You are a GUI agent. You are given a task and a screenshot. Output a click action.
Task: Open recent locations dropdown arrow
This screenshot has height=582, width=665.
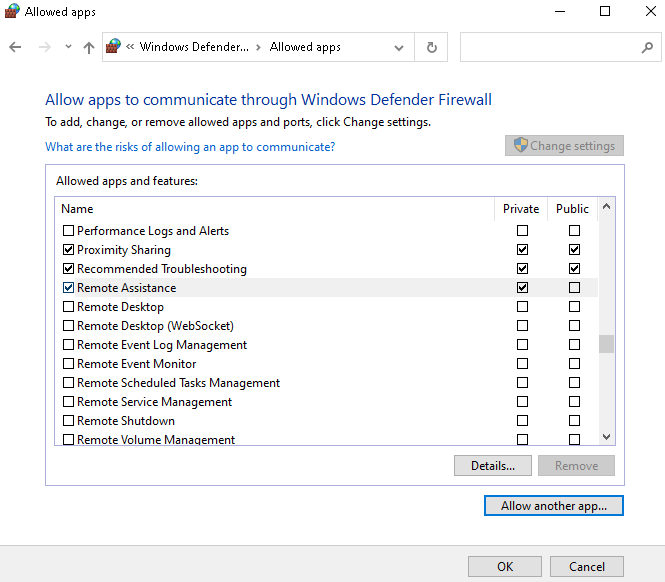pyautogui.click(x=68, y=47)
